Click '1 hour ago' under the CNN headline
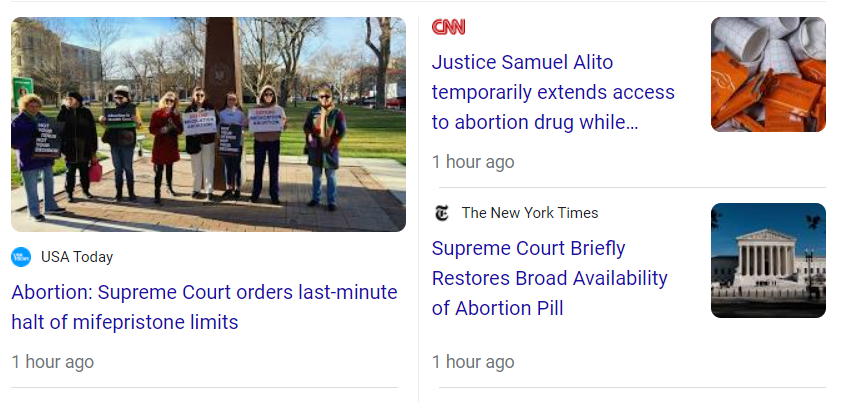Viewport: 855px width, 402px height. [473, 161]
